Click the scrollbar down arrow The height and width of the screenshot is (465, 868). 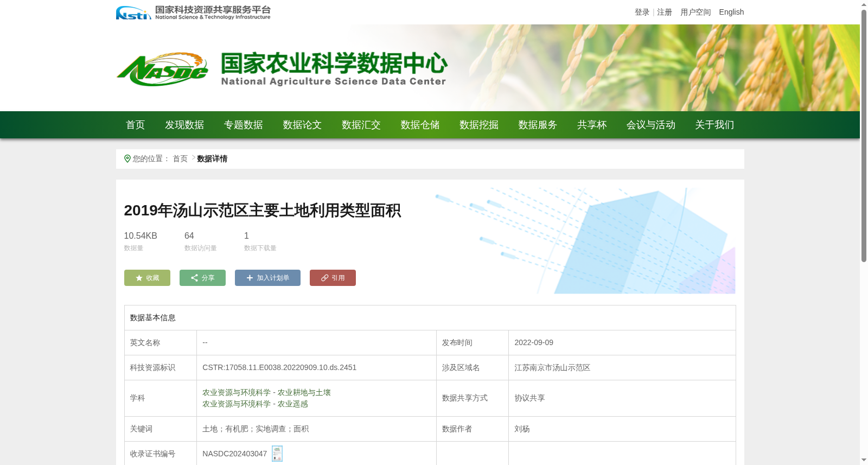pyautogui.click(x=864, y=460)
